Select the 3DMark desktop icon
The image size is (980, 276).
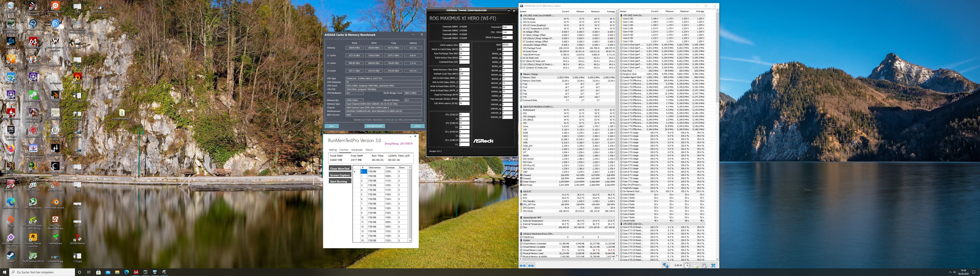(x=55, y=96)
